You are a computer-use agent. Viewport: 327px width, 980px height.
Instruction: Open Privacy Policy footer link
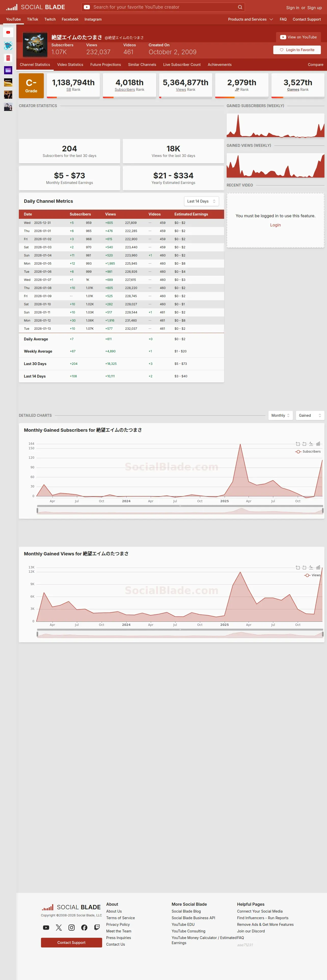pyautogui.click(x=118, y=925)
